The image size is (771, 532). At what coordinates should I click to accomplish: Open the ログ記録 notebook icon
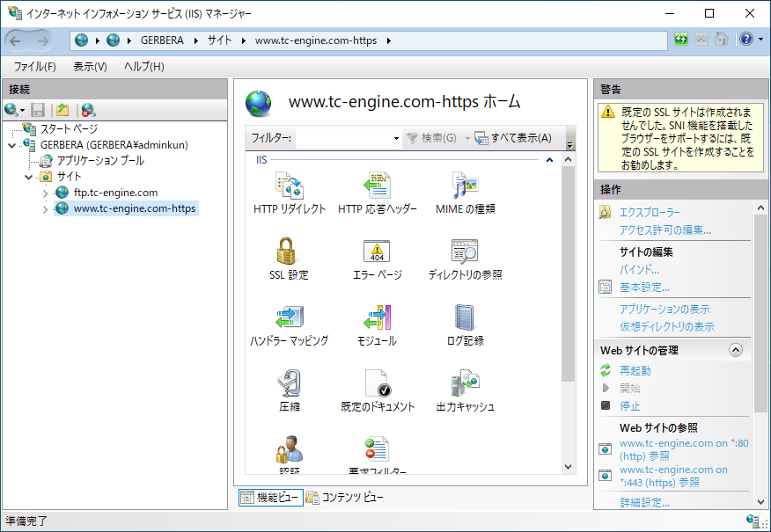pos(465,317)
